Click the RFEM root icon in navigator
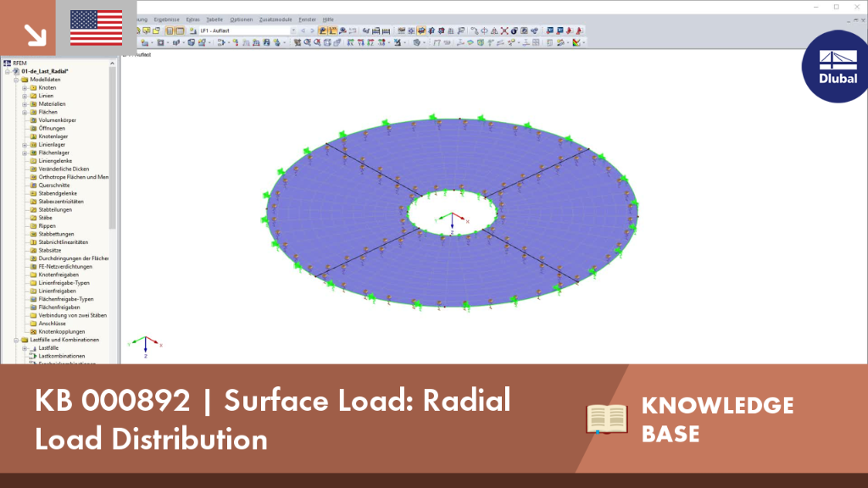Screen dimensions: 868x488 pos(7,63)
